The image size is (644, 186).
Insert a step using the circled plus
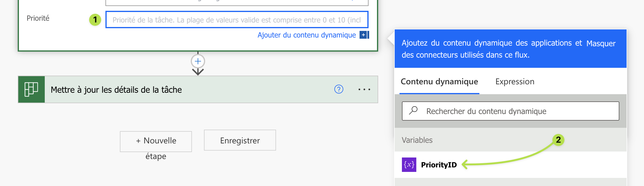point(198,61)
